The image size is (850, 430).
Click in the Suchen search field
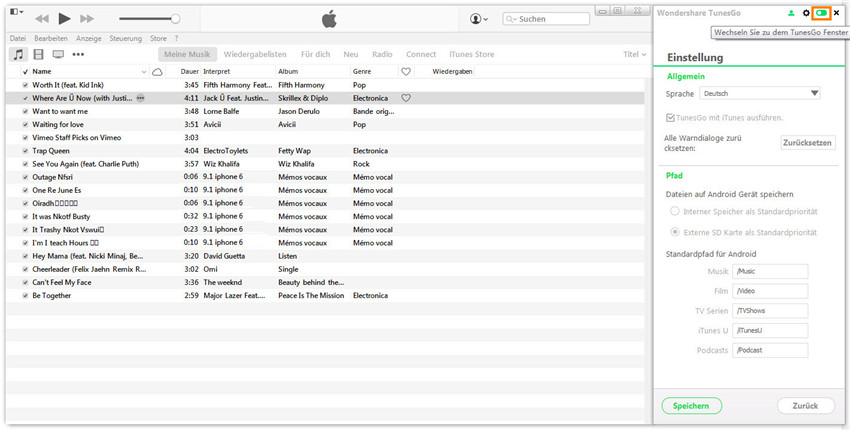tap(546, 19)
